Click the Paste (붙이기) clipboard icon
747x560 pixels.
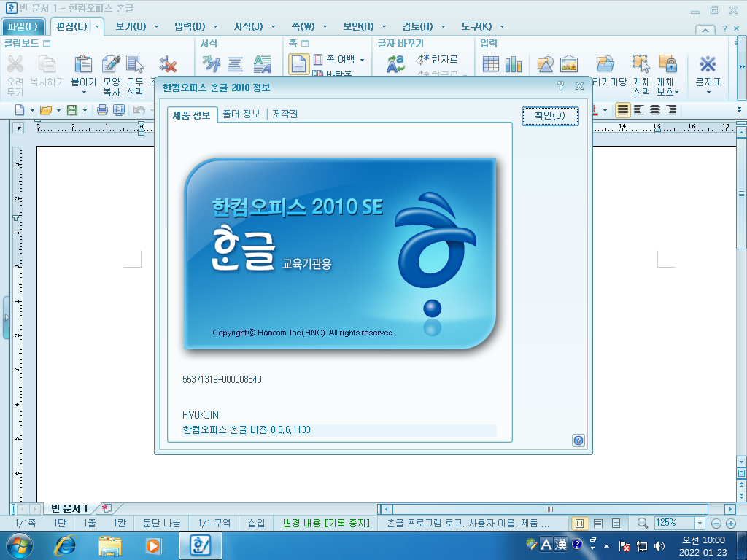tap(83, 64)
